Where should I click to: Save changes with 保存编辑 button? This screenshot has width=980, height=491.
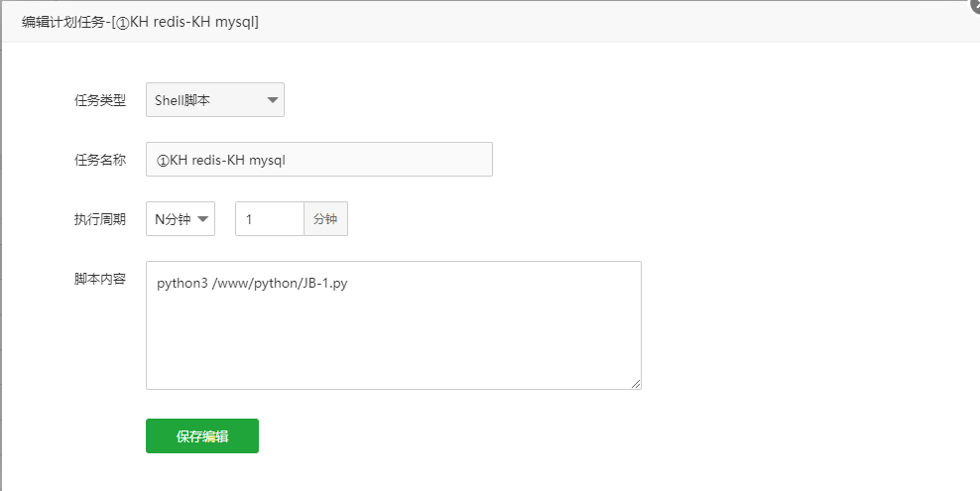click(x=202, y=436)
